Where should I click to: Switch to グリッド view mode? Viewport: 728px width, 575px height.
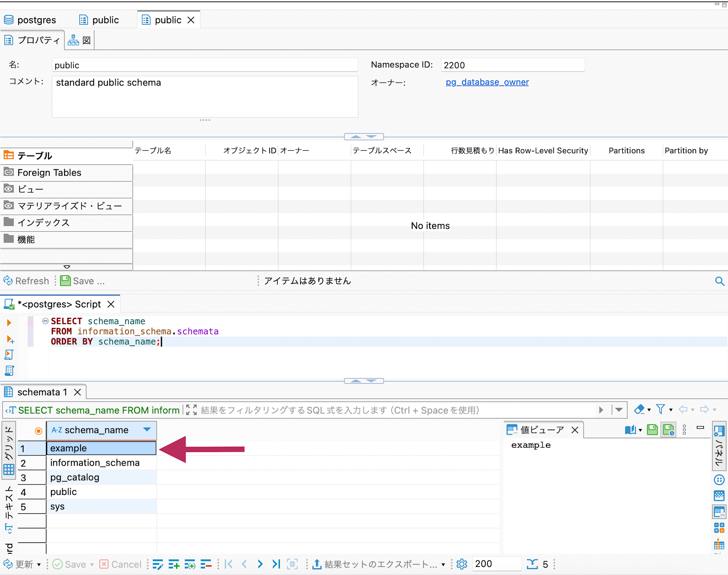point(9,450)
